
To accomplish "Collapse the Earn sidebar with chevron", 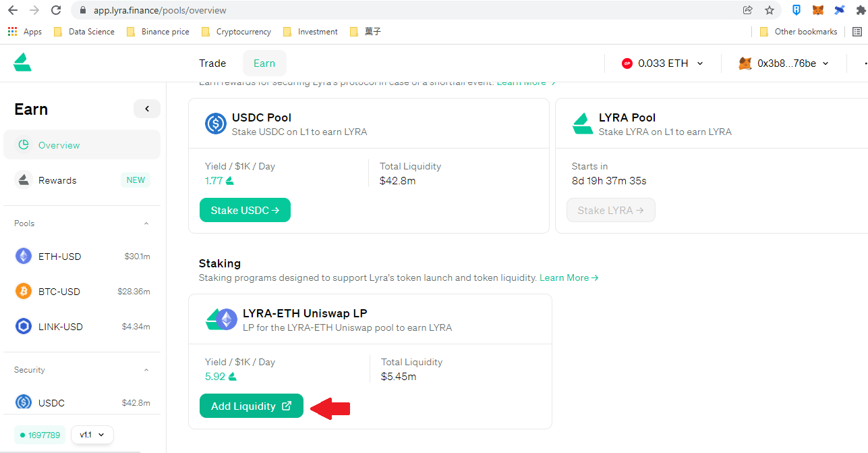I will point(147,108).
